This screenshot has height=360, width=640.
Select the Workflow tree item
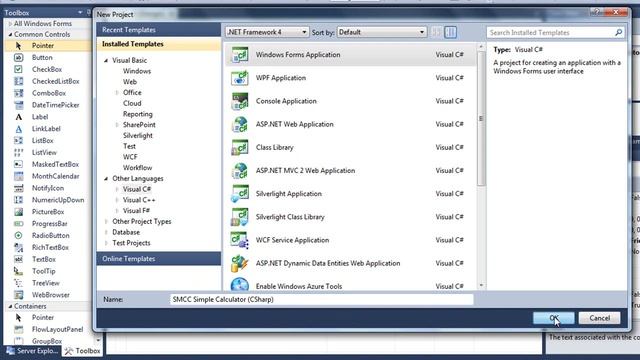137,168
